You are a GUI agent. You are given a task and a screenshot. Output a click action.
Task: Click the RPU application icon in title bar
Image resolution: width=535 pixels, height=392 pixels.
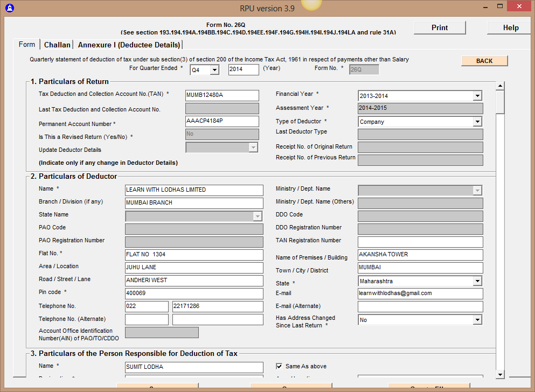point(10,8)
